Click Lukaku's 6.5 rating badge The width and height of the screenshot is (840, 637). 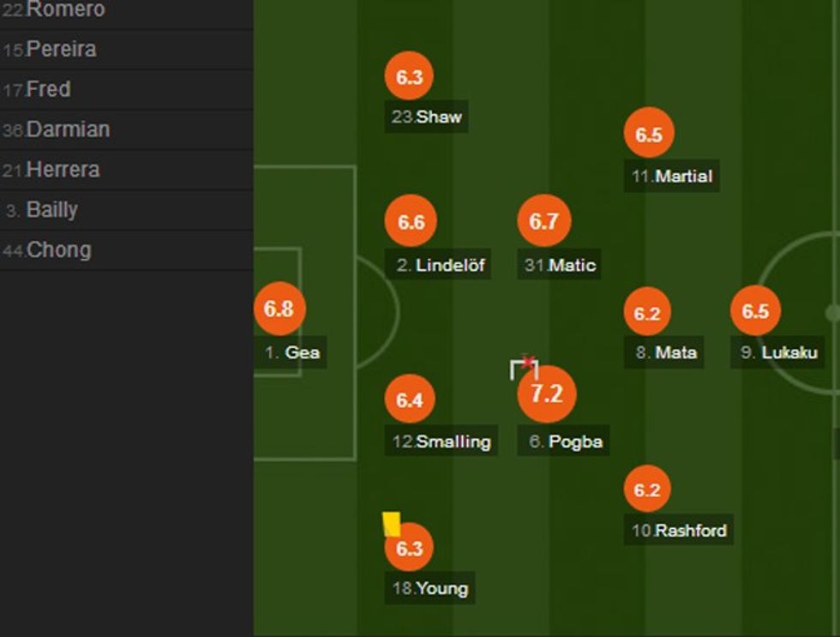755,311
